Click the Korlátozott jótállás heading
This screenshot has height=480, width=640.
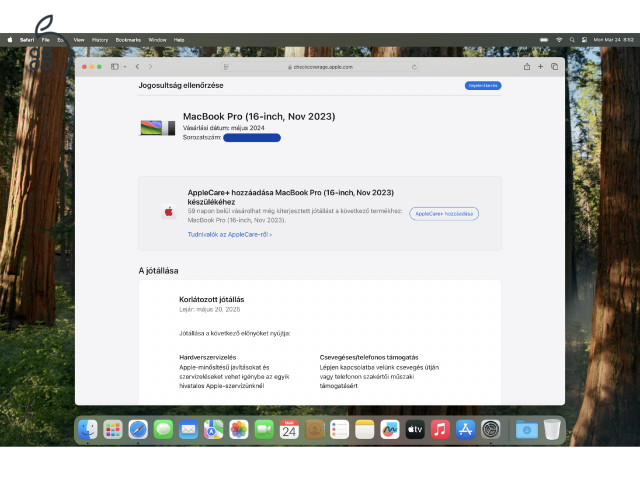tap(211, 299)
